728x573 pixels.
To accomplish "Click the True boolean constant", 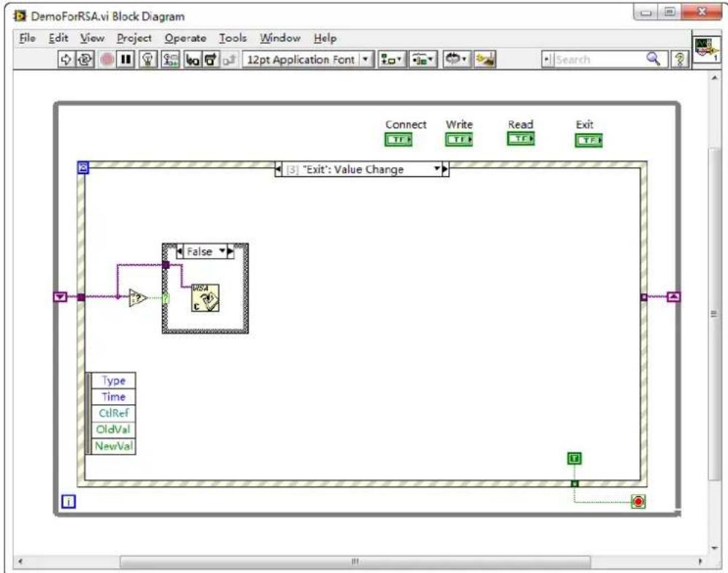I will click(575, 459).
